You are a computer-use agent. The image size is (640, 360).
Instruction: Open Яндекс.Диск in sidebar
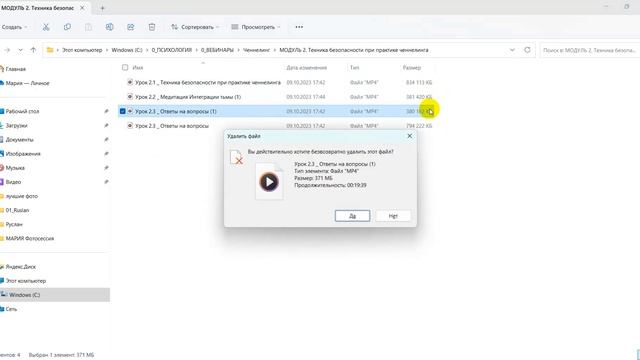click(20, 267)
